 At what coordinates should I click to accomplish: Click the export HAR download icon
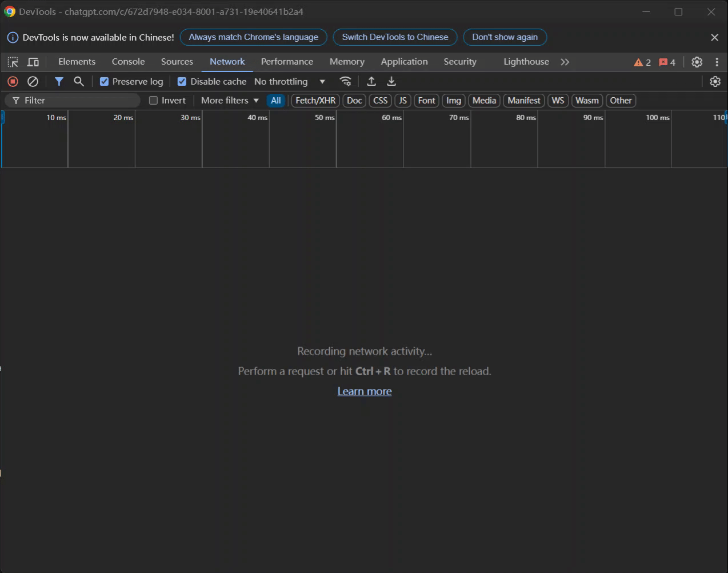click(391, 81)
